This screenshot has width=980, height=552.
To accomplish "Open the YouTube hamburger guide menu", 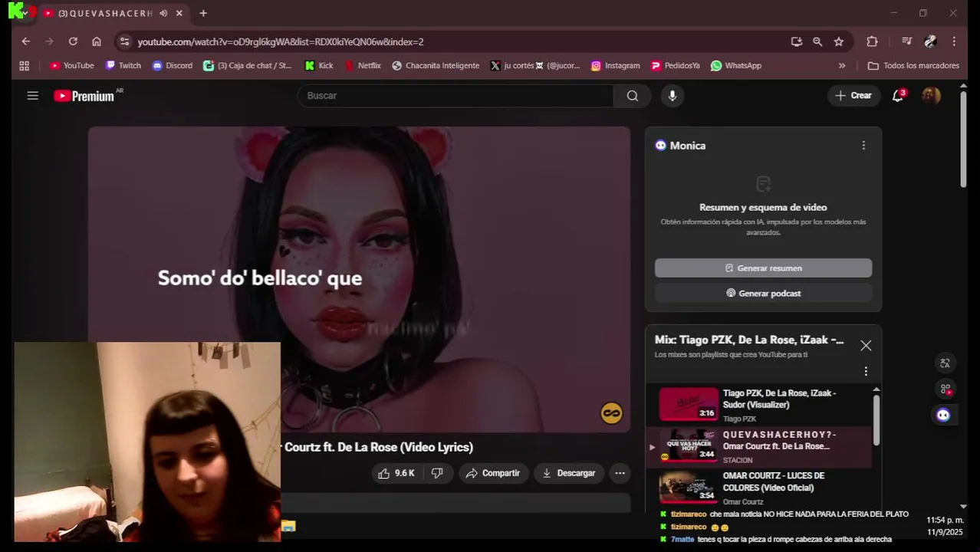I will click(32, 96).
